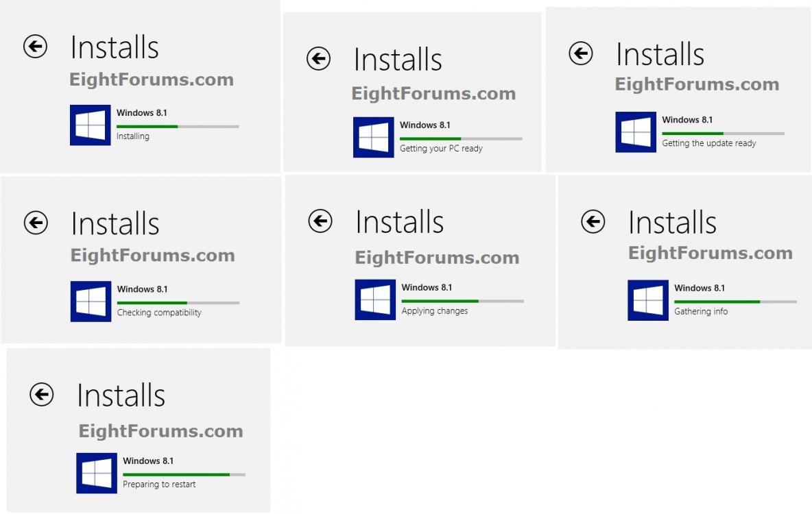Image resolution: width=812 pixels, height=514 pixels.
Task: Click the 'Gathering info' status text
Action: click(x=701, y=312)
